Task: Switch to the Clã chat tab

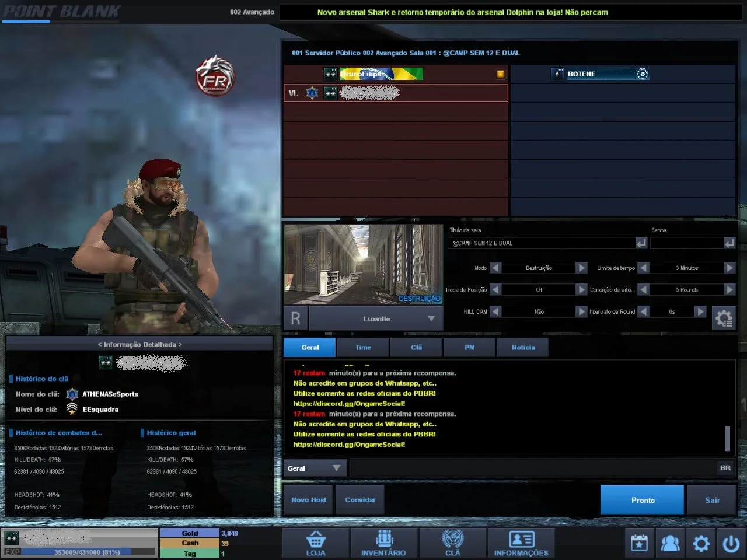Action: 416,347
